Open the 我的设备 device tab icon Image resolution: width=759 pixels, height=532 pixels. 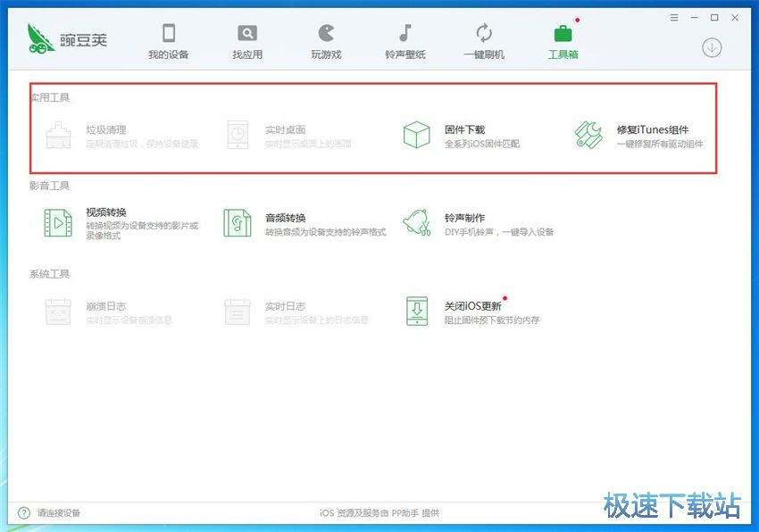(x=169, y=33)
